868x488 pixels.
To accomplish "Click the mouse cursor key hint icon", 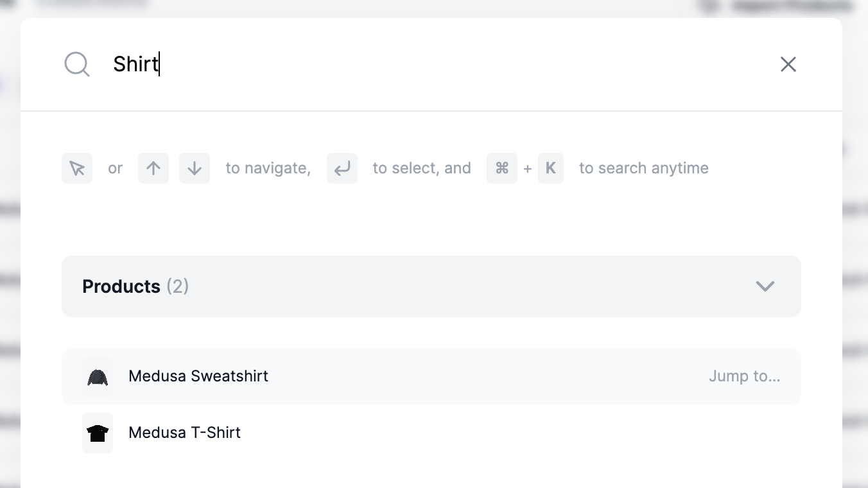I will tap(77, 168).
